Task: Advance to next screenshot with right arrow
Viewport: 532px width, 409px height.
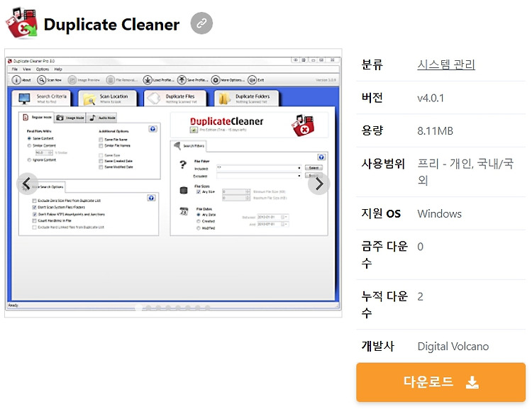Action: (x=318, y=184)
